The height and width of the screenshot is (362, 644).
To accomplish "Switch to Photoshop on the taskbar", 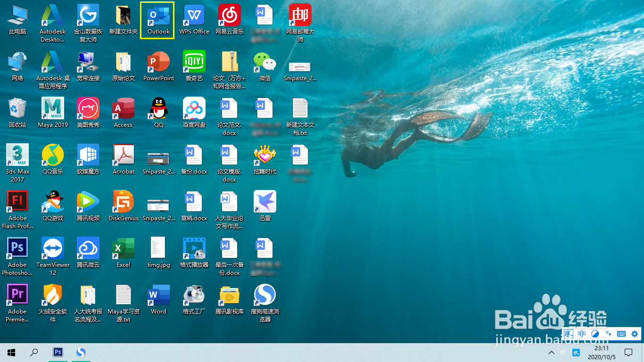I will (x=58, y=353).
